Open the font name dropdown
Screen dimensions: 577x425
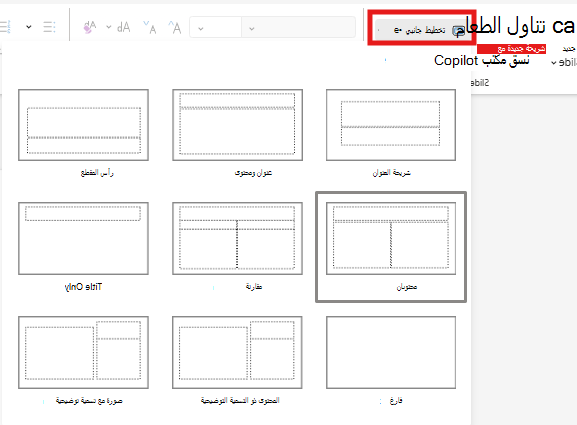click(298, 27)
